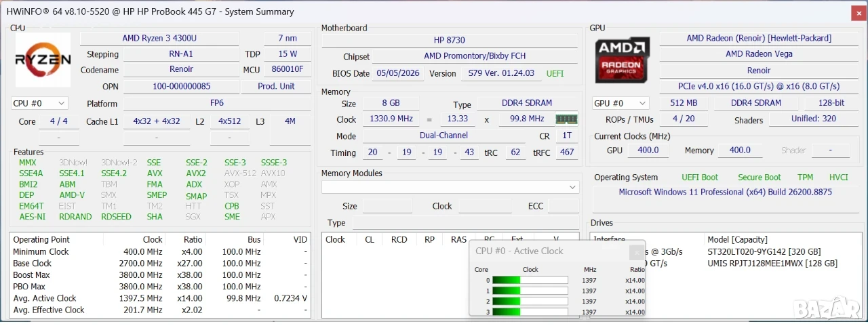Click the AMD Ryzen logo image
Image resolution: width=868 pixels, height=328 pixels.
[x=43, y=60]
